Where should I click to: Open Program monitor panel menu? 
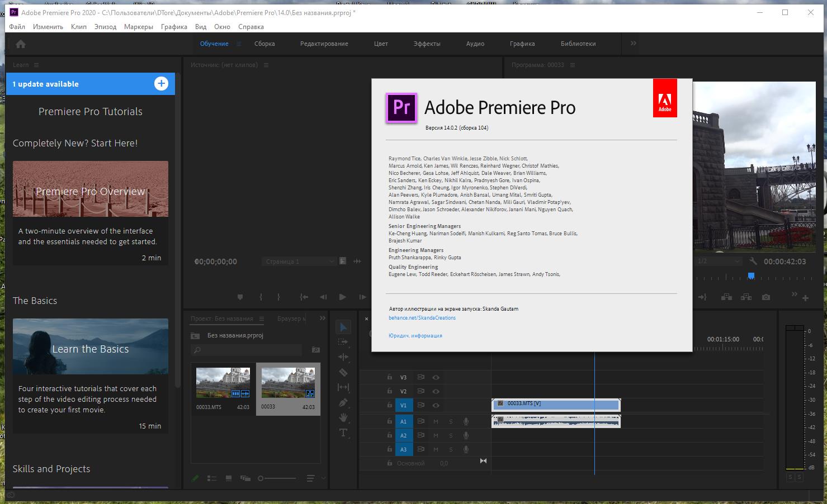(x=573, y=65)
